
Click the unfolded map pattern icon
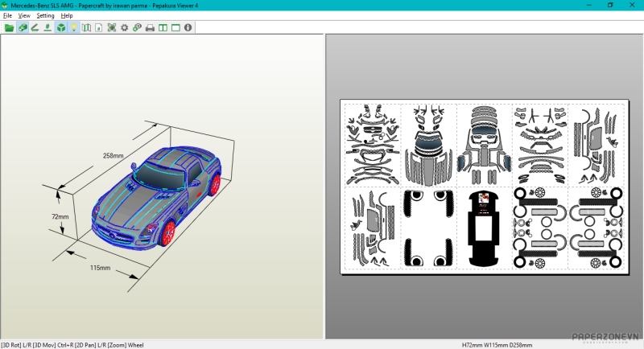(86, 27)
